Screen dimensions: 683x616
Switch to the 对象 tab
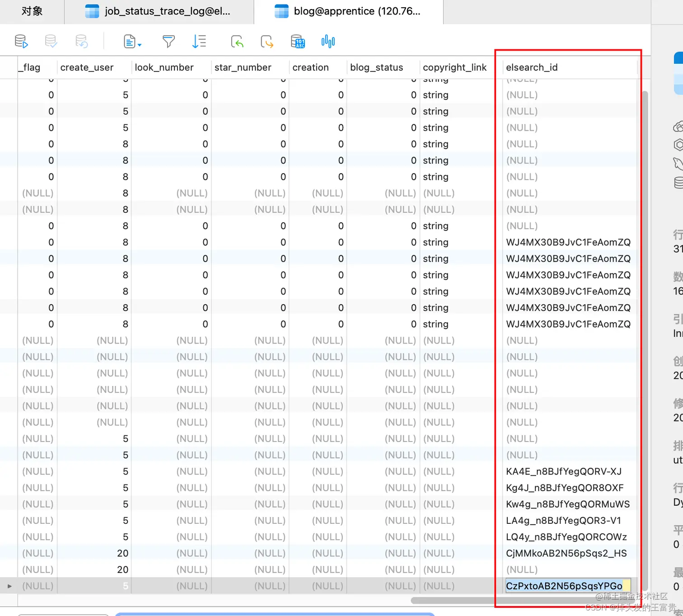[x=32, y=11]
